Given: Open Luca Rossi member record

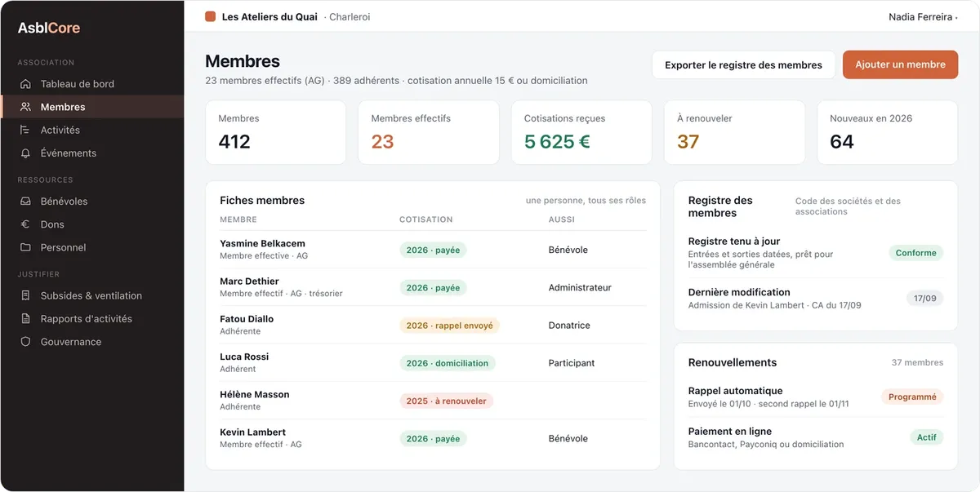Looking at the screenshot, I should point(433,362).
